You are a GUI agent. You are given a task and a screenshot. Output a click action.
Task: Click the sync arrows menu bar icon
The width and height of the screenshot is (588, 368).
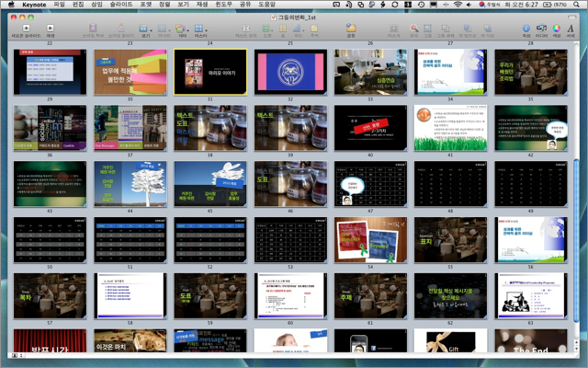[395, 5]
